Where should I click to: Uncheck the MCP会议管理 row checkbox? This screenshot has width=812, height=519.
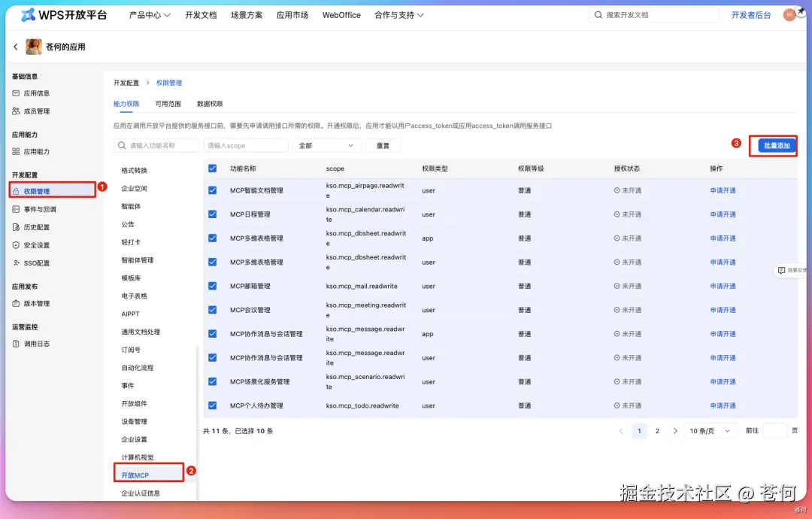[212, 310]
